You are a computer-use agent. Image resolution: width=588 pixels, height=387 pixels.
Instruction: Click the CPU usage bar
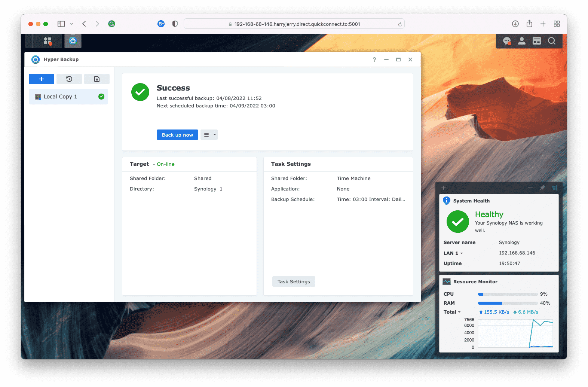coord(508,294)
